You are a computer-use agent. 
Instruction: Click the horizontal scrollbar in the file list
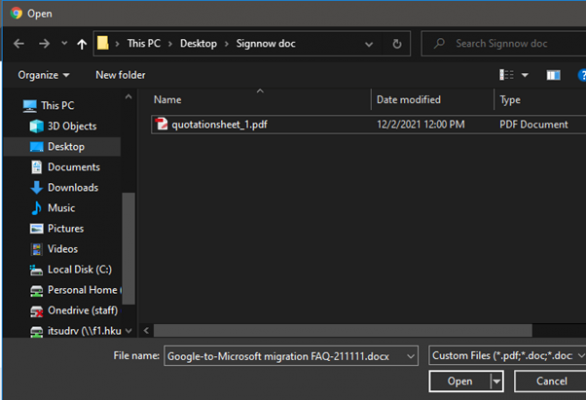(x=343, y=330)
